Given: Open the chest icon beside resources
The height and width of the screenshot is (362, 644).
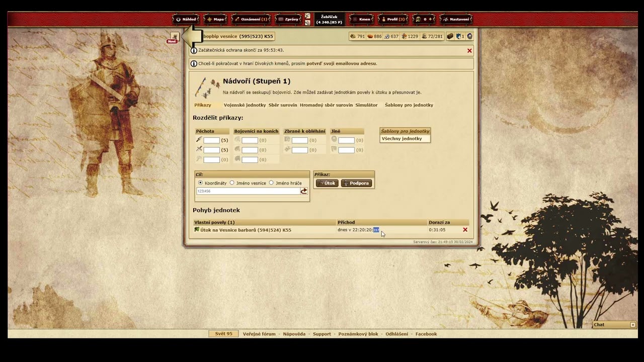Looking at the screenshot, I should click(450, 36).
